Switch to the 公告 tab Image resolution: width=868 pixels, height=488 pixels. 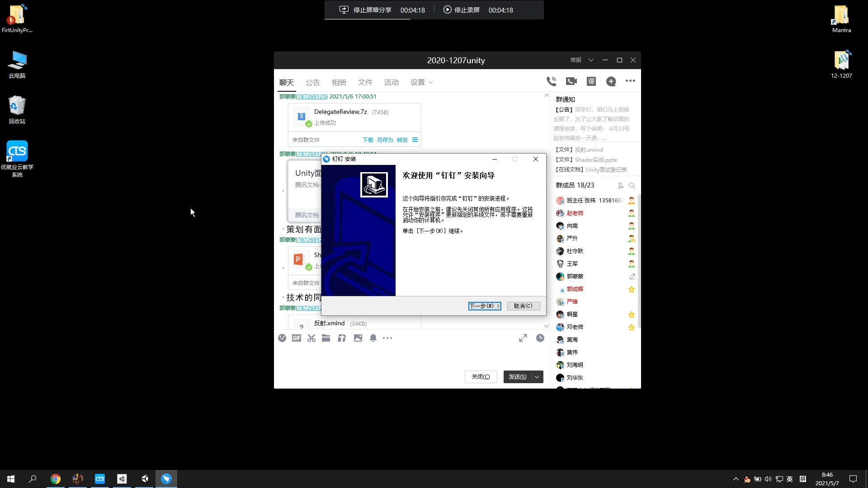click(x=312, y=82)
